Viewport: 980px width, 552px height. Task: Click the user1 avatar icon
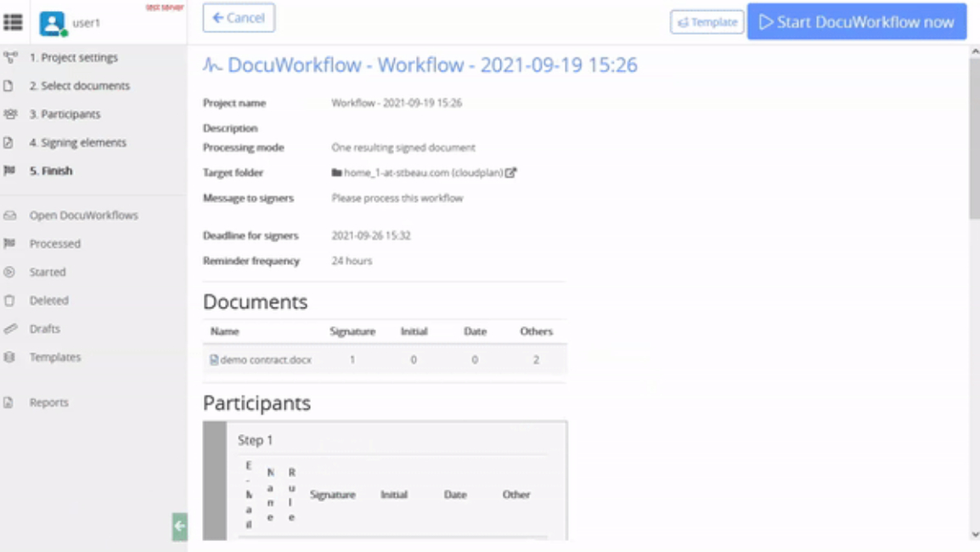coord(53,24)
